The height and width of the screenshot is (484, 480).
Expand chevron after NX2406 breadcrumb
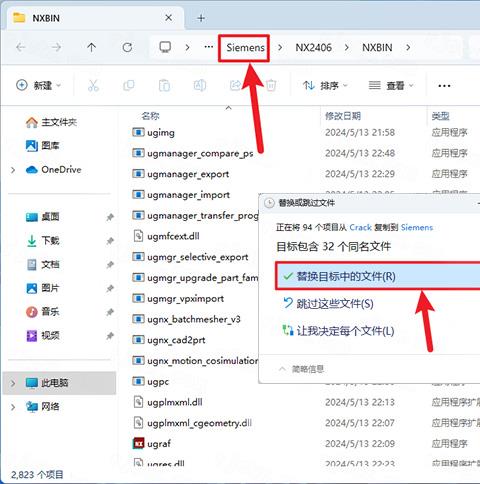click(x=347, y=48)
